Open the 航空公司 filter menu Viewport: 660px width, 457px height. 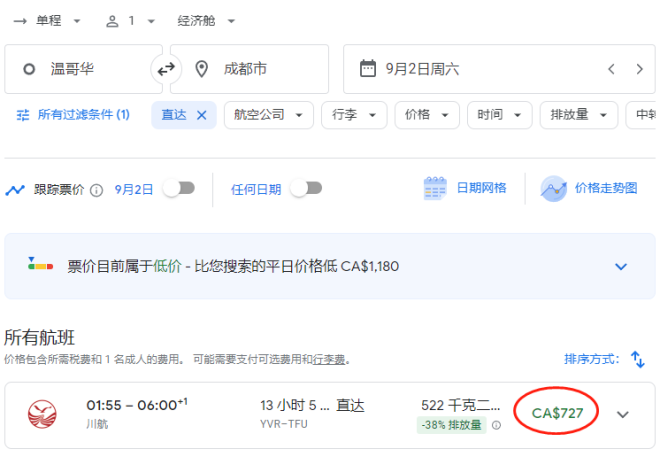268,115
